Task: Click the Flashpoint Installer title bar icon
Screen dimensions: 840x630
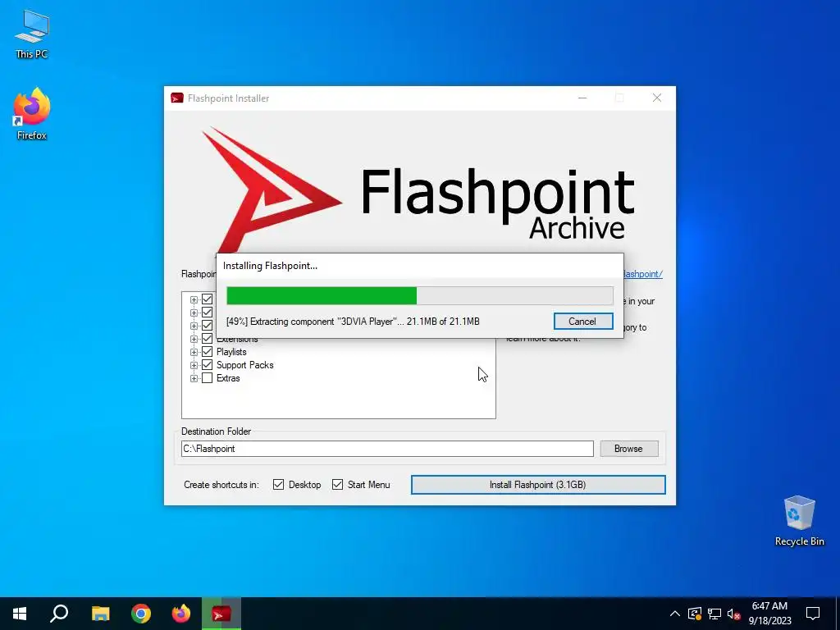Action: coord(177,98)
